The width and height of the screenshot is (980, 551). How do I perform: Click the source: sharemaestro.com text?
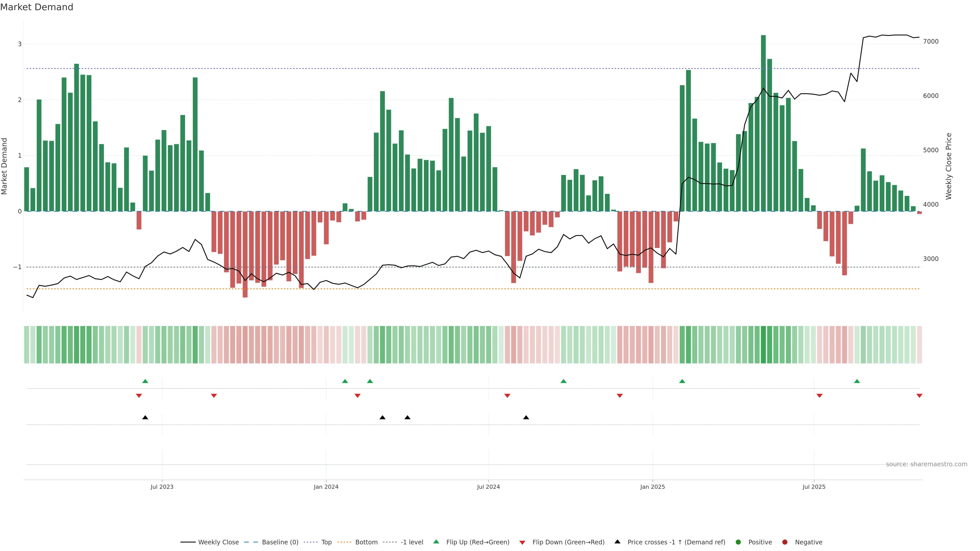(926, 464)
